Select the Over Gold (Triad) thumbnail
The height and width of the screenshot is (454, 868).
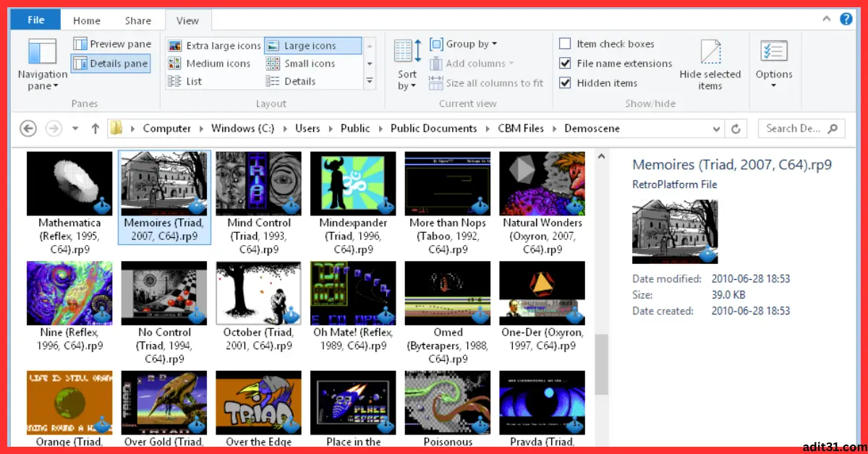point(164,403)
